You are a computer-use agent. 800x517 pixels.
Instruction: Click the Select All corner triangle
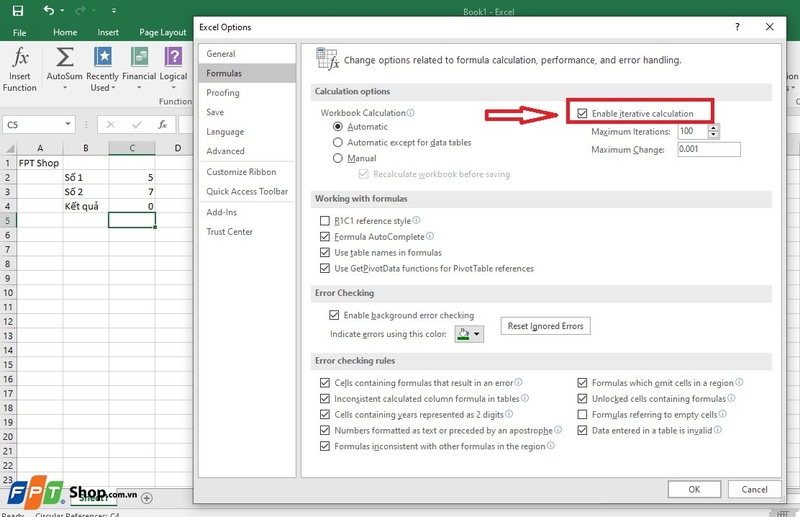point(10,149)
